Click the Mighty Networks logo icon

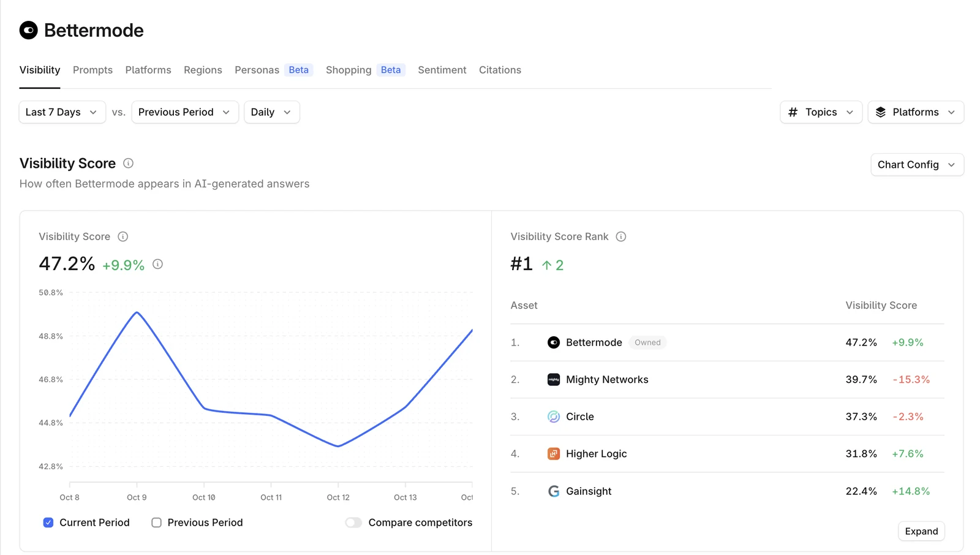pyautogui.click(x=554, y=380)
